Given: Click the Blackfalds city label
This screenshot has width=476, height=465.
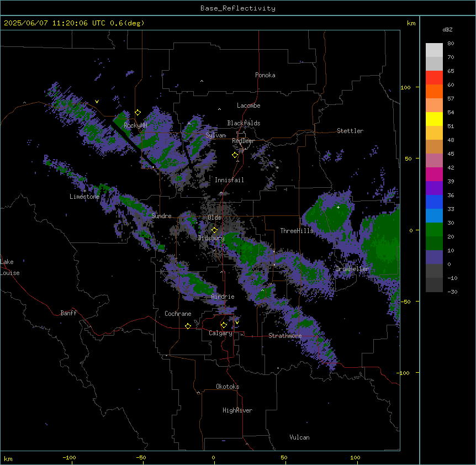Looking at the screenshot, I should (244, 123).
